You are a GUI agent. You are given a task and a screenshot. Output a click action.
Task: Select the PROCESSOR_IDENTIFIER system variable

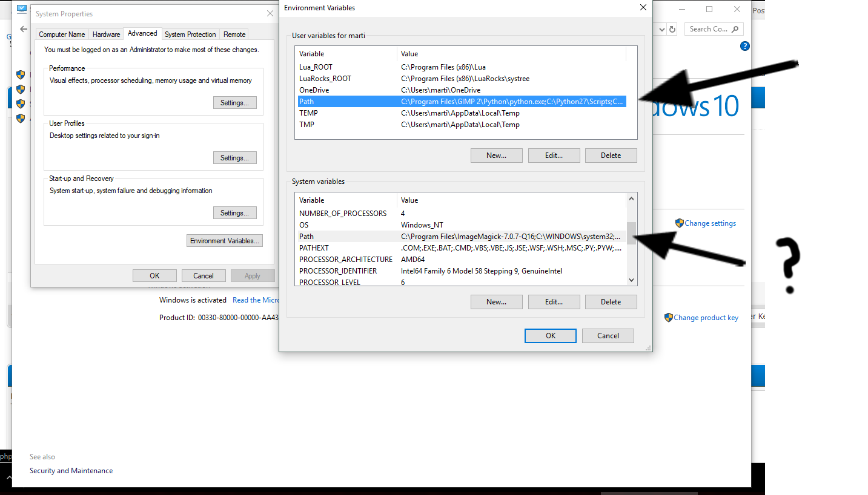click(x=461, y=271)
